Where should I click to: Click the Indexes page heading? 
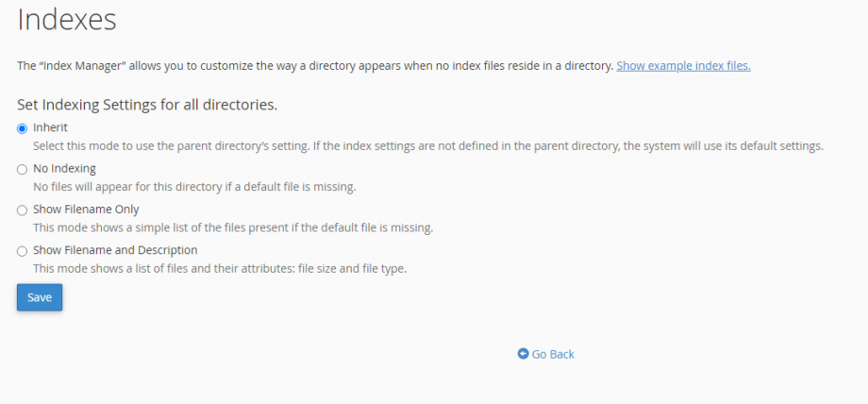point(67,19)
